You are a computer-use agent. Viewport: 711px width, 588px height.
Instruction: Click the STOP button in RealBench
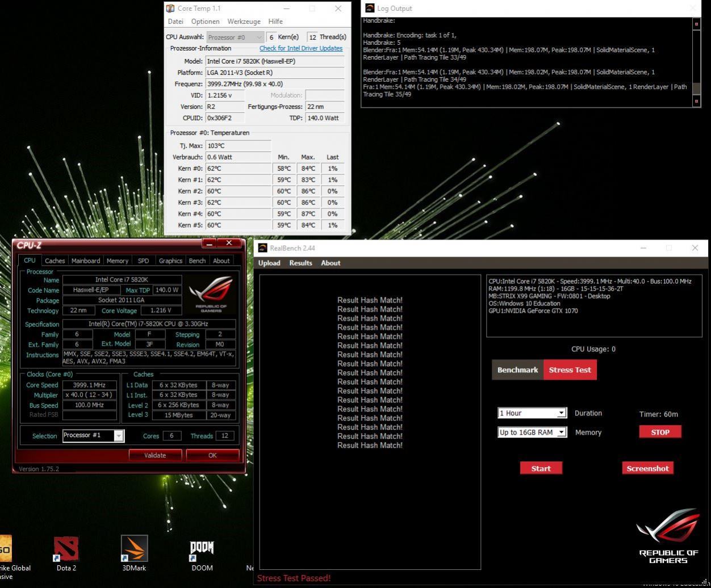[660, 432]
